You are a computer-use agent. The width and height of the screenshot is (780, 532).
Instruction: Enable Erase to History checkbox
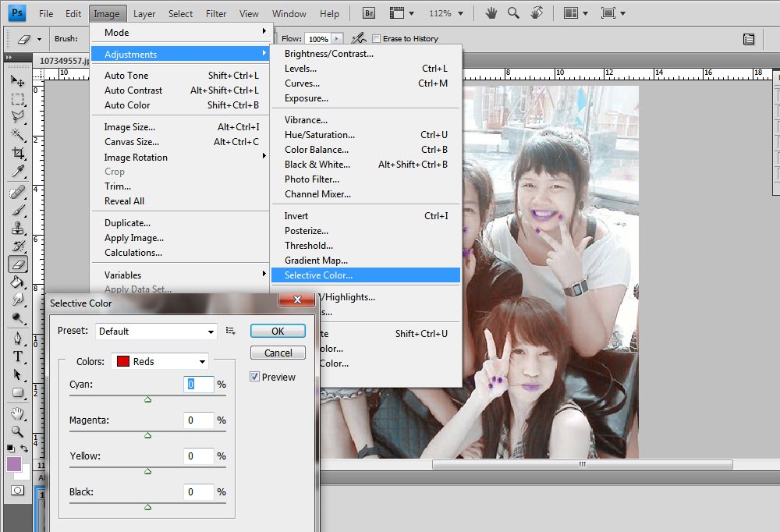click(x=377, y=39)
